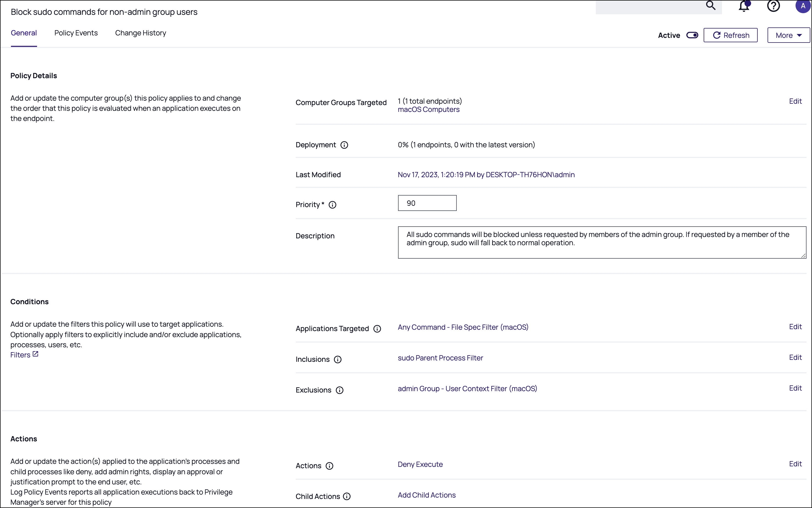Click the Applications Targeted info icon
This screenshot has height=508, width=812.
click(377, 329)
